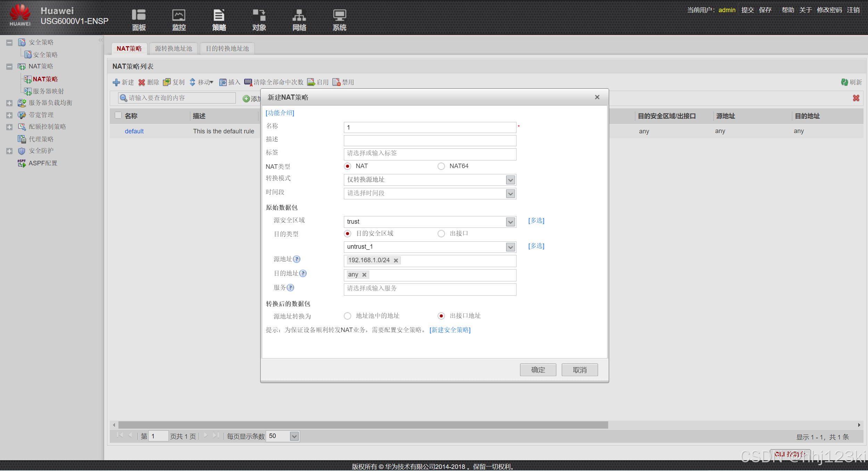The width and height of the screenshot is (868, 471).
Task: Switch to 源转换地址池 tab
Action: [x=173, y=49]
